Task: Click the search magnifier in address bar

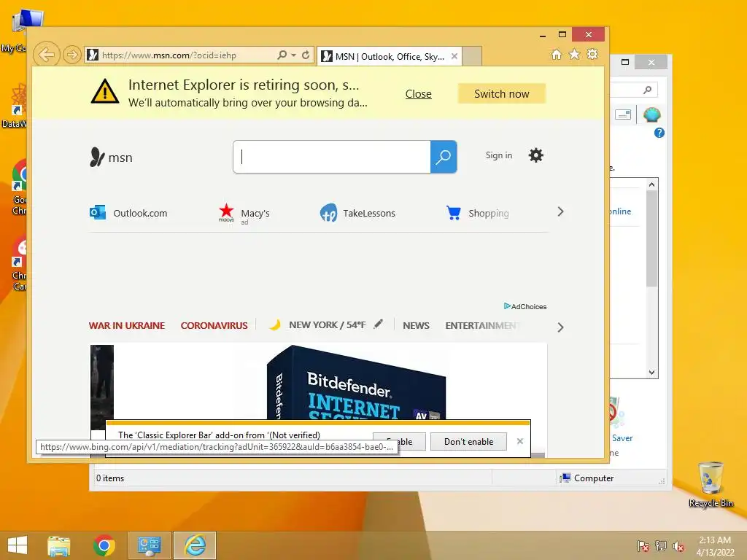Action: tap(282, 55)
